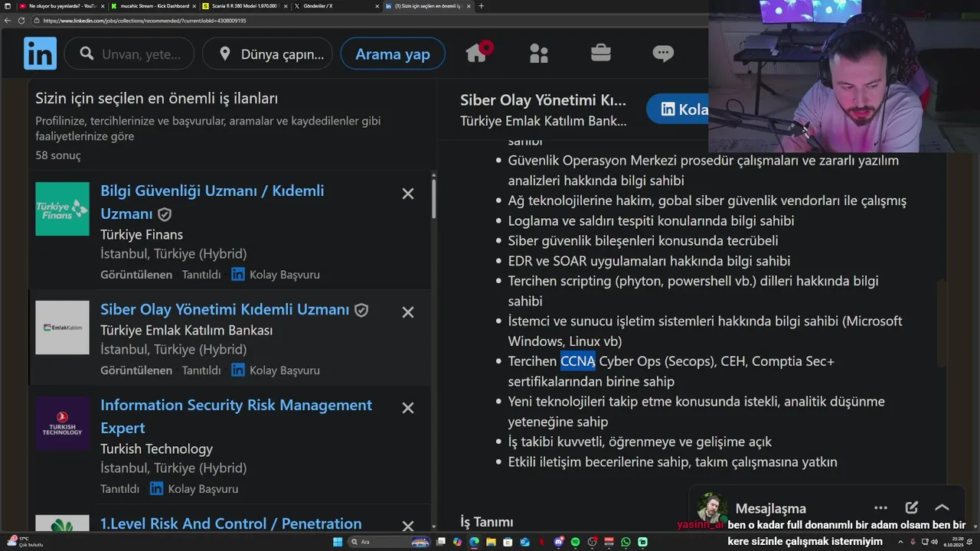Viewport: 980px width, 551px height.
Task: Click the browser address bar URL
Action: (145, 21)
